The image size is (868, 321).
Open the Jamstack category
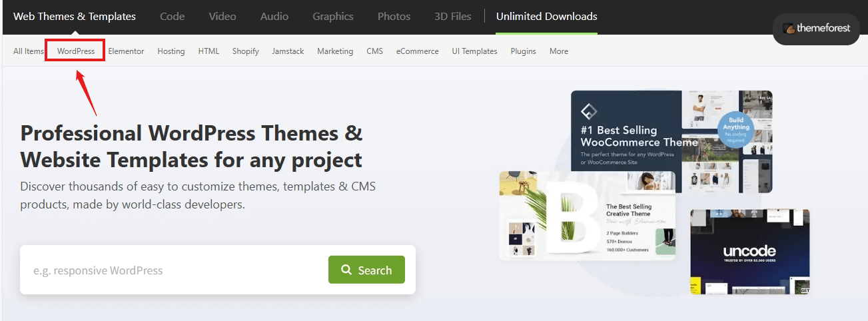pyautogui.click(x=288, y=51)
